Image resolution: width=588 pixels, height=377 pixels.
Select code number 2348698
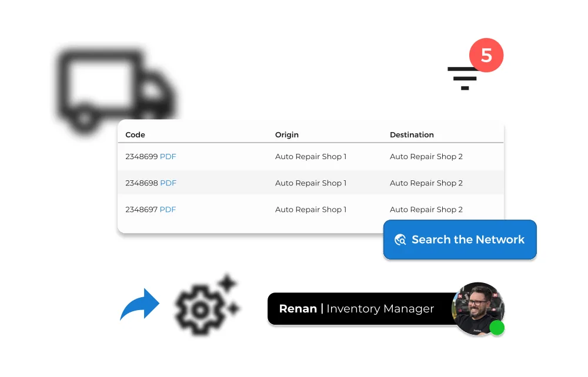[141, 183]
